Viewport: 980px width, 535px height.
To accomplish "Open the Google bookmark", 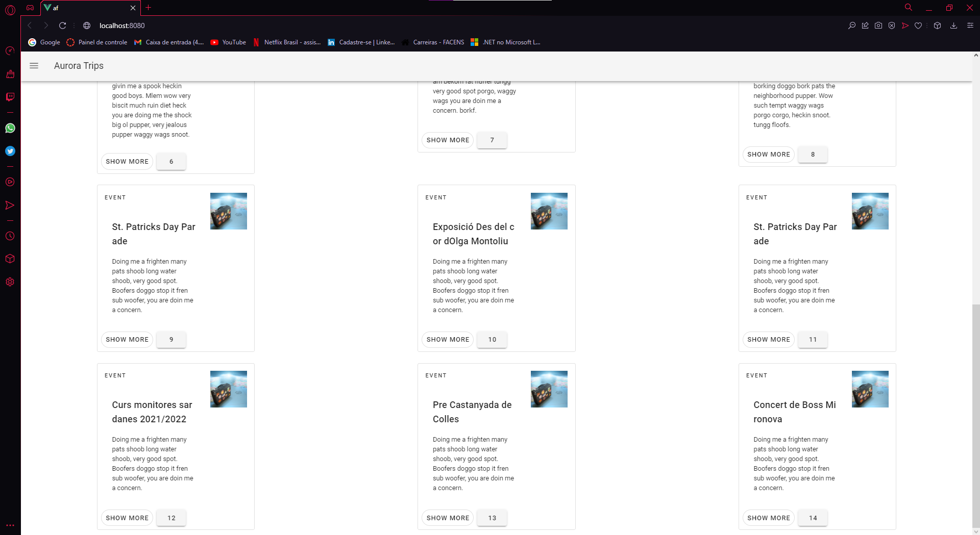I will [x=44, y=42].
